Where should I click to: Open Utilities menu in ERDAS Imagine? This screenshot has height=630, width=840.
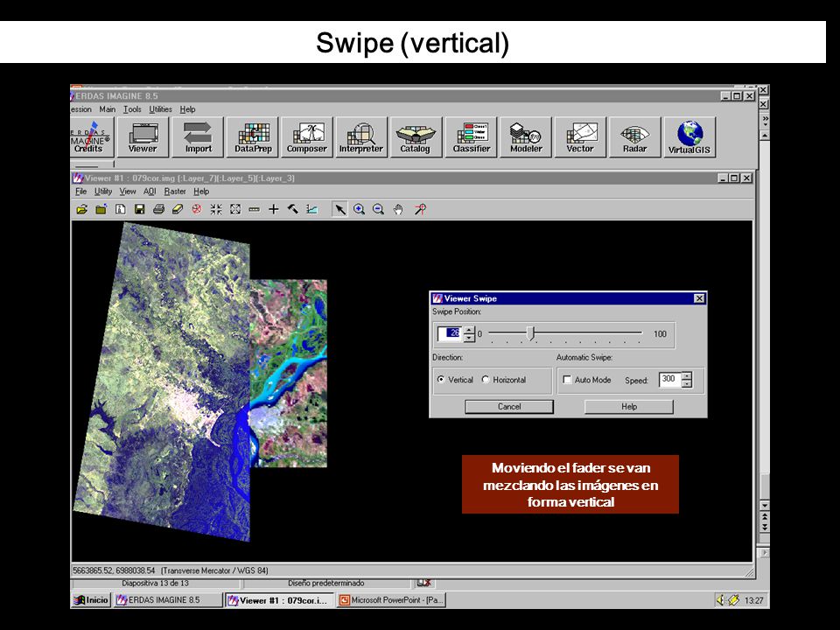(x=160, y=109)
